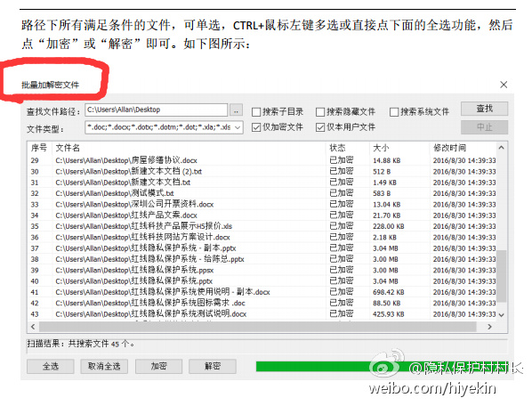Enable the 搜索系统文件 checkbox

point(394,112)
